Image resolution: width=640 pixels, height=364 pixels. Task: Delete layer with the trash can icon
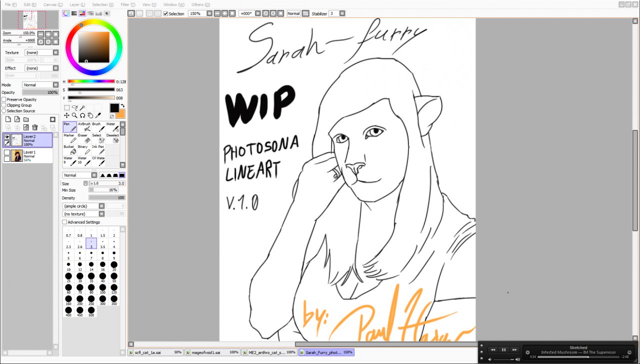35,127
